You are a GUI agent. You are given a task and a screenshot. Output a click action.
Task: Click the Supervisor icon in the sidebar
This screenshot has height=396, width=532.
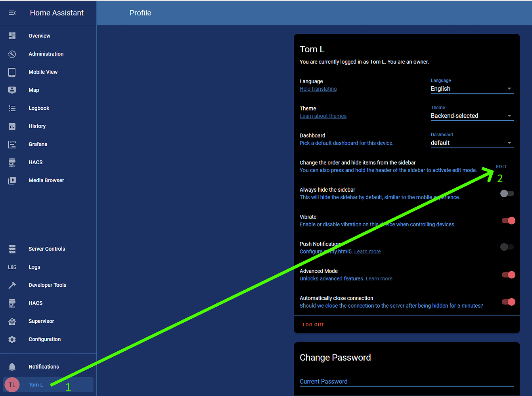(12, 321)
